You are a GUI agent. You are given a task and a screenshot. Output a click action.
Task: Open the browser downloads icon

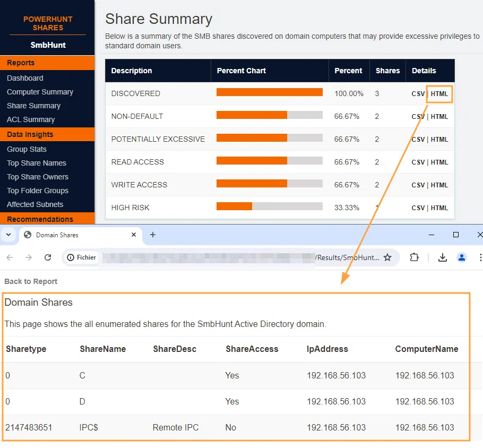coord(443,257)
